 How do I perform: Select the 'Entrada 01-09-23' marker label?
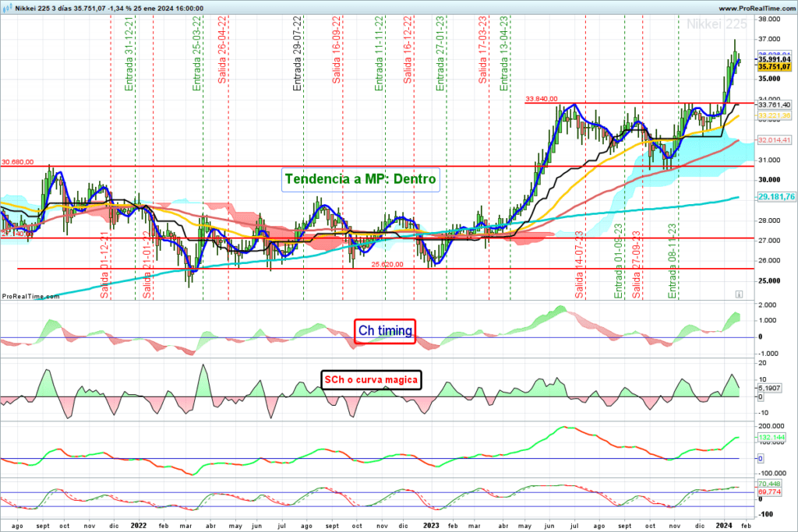(x=618, y=262)
